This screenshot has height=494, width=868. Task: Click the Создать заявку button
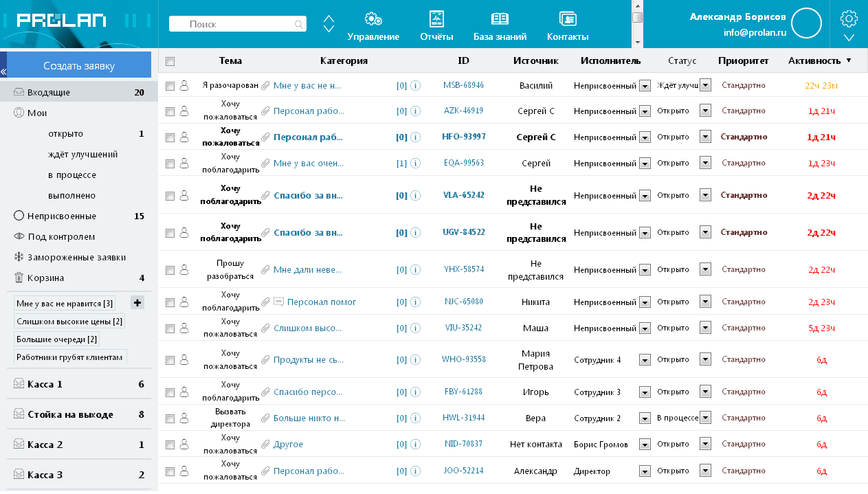click(x=79, y=66)
